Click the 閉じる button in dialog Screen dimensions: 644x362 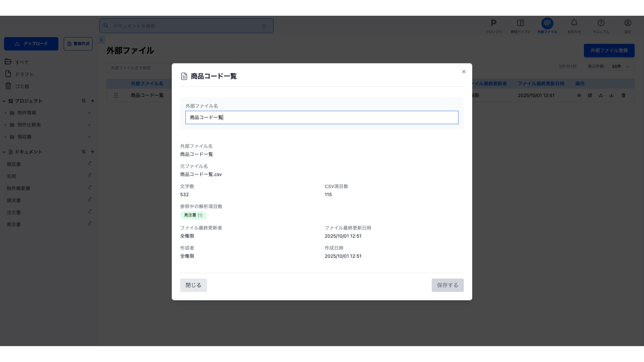click(x=193, y=285)
